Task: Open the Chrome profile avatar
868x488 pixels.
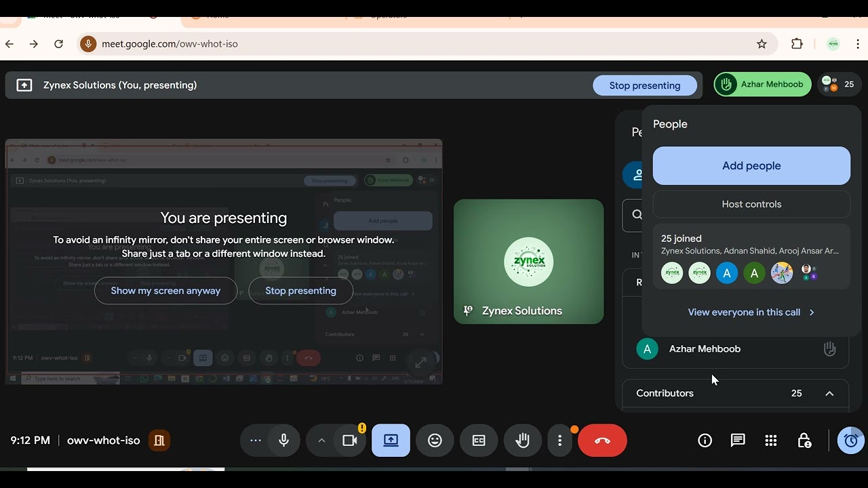Action: click(833, 44)
